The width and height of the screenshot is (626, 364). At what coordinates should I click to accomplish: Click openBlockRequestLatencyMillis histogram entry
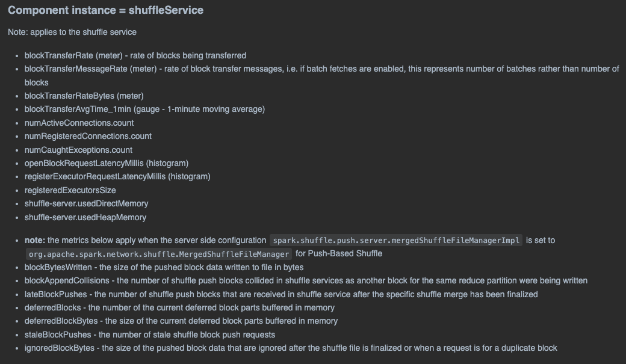107,163
